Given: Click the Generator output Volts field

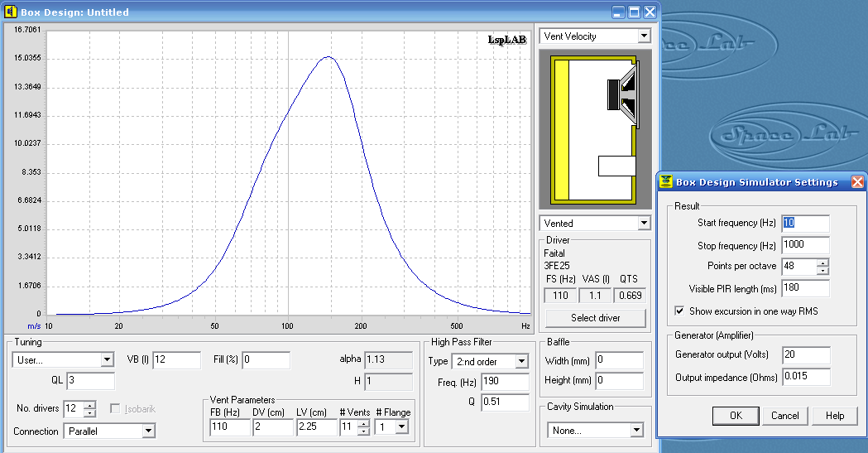Looking at the screenshot, I should (x=804, y=355).
